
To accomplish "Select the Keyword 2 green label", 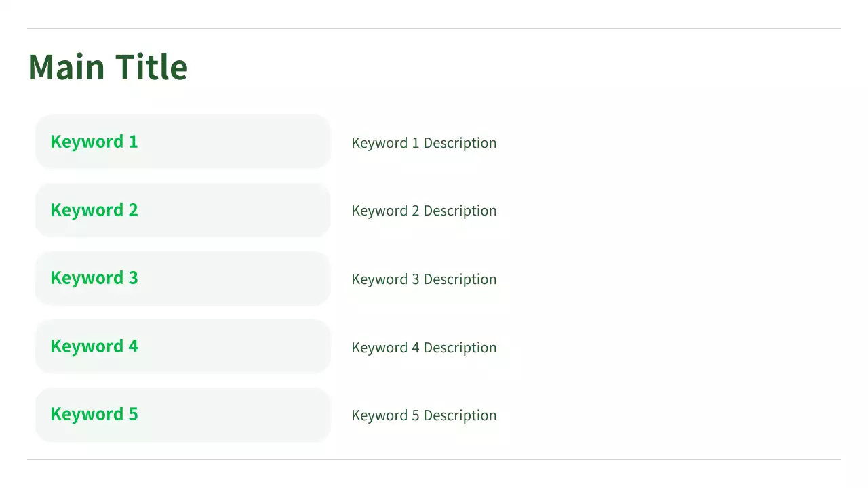I will (94, 210).
